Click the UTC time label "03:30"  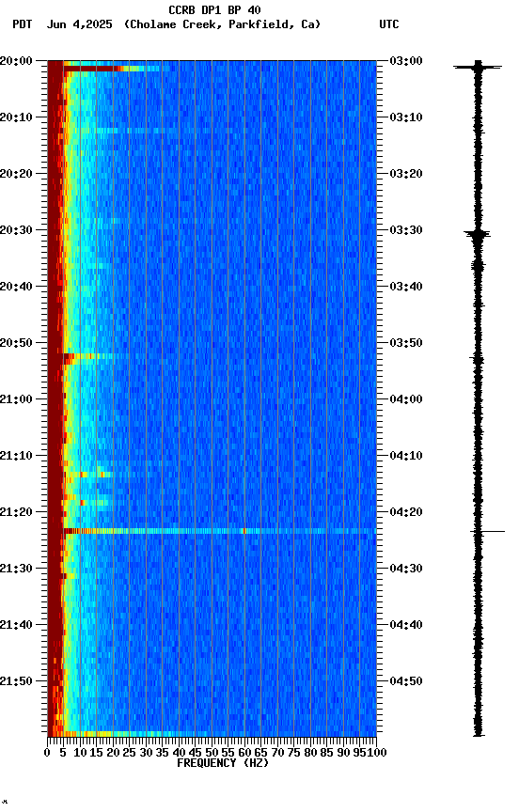pos(406,230)
